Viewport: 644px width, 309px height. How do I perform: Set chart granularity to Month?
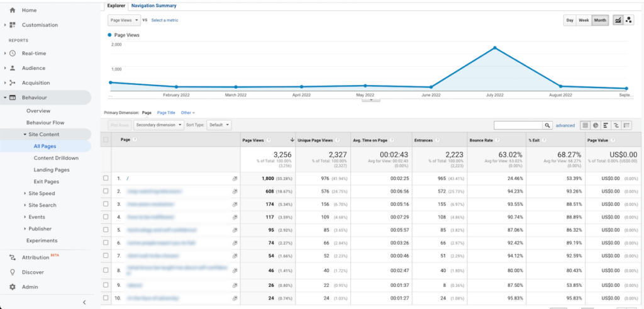click(x=600, y=20)
